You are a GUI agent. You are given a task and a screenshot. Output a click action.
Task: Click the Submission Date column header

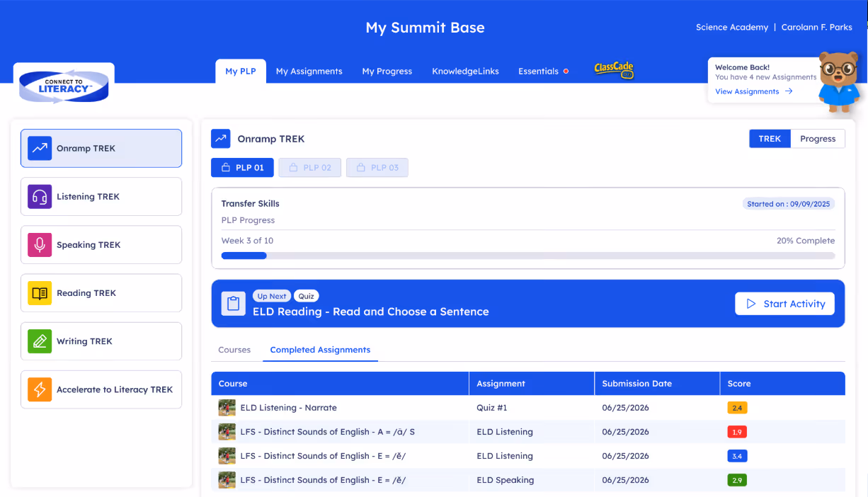pyautogui.click(x=657, y=384)
